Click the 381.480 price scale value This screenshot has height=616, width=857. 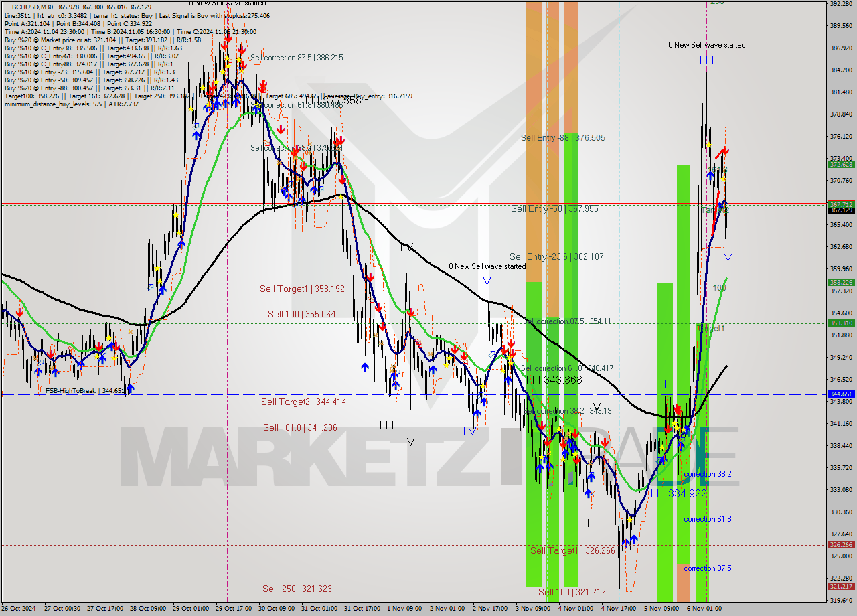tap(841, 92)
